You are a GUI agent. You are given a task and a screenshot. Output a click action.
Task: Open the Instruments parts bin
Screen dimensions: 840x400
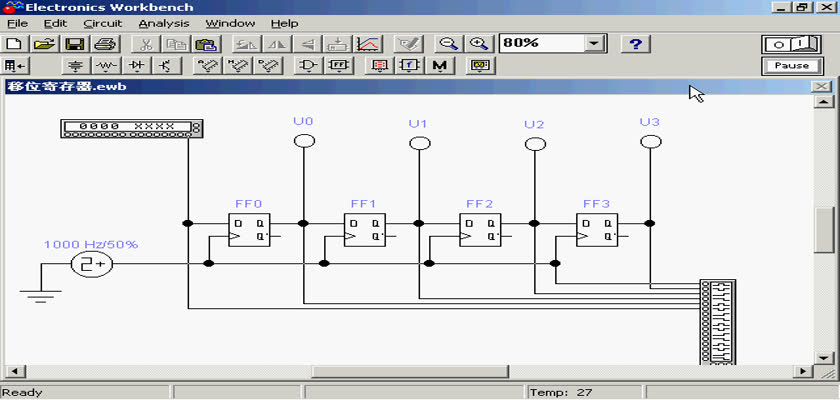pyautogui.click(x=483, y=67)
